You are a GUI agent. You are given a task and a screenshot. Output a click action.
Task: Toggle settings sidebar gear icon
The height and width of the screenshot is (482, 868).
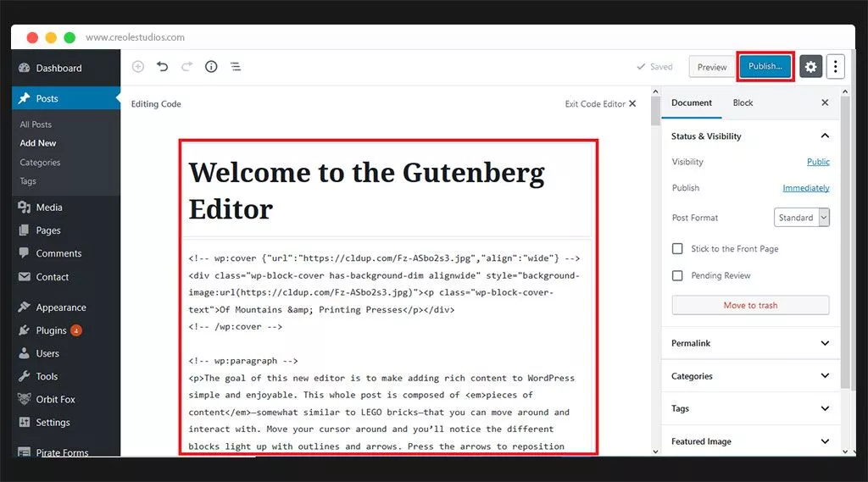point(810,67)
